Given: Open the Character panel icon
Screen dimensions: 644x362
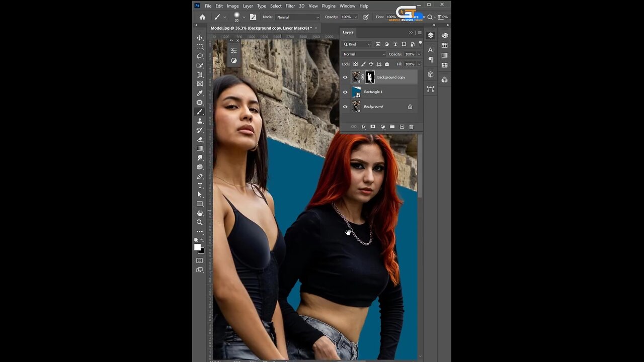Looking at the screenshot, I should 431,50.
